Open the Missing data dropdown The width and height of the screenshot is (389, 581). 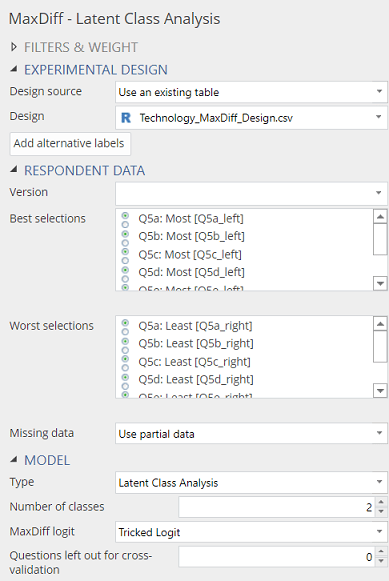coord(251,434)
